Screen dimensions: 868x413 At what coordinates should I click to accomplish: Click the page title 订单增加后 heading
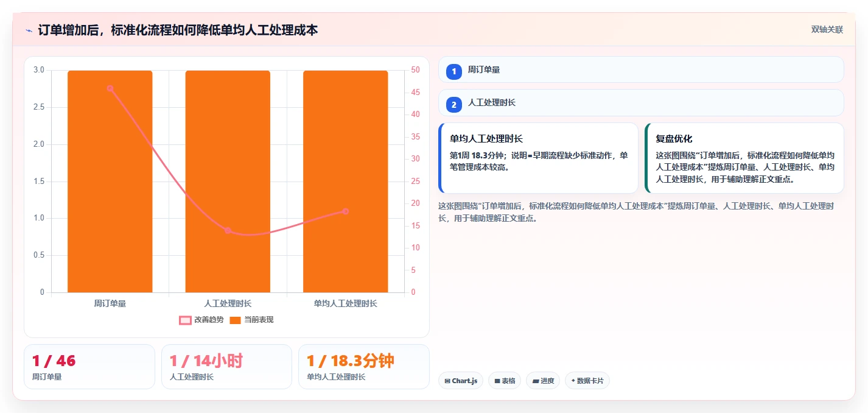178,30
